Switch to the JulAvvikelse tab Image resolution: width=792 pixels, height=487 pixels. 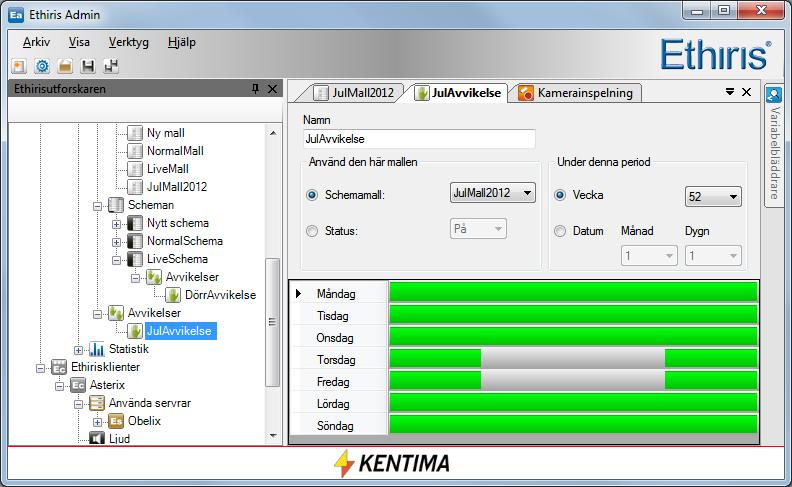457,93
